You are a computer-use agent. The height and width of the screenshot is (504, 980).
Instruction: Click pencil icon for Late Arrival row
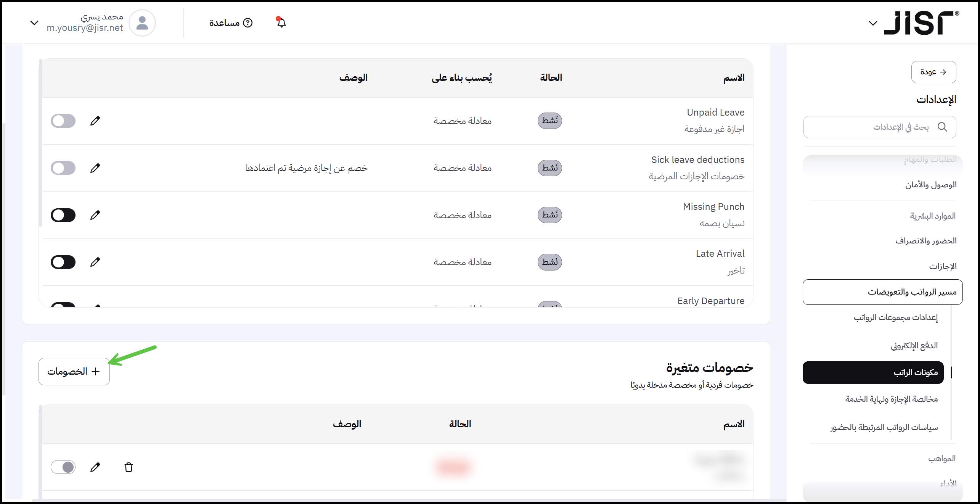point(95,262)
